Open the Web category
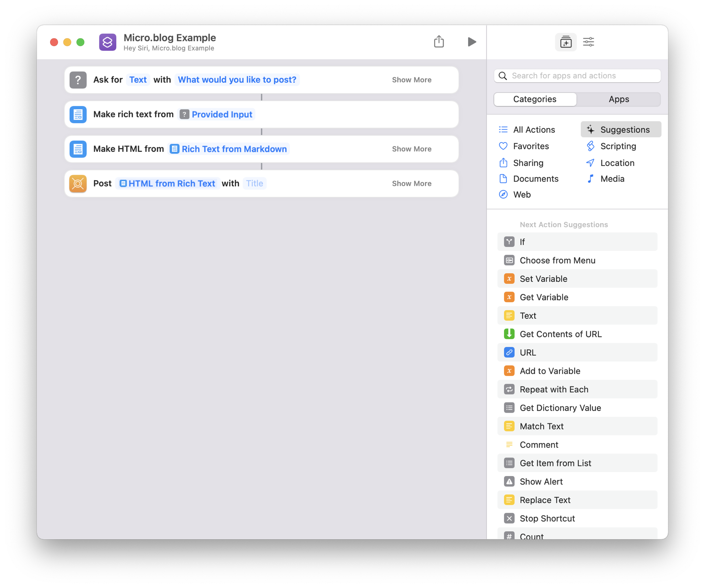Viewport: 705px width, 588px height. tap(515, 195)
